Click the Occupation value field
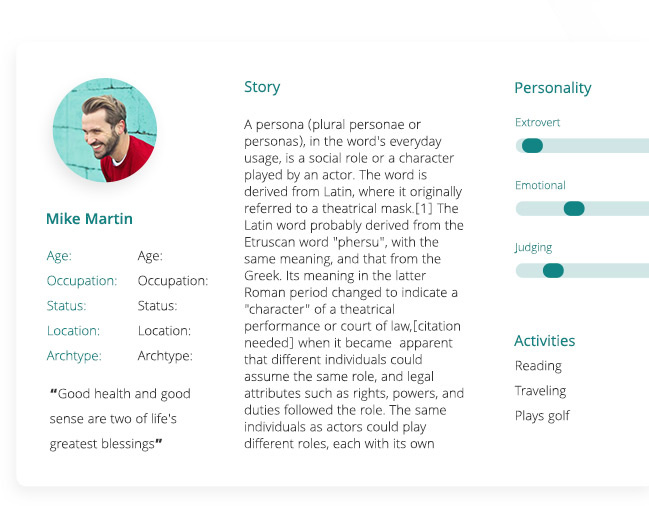 (x=173, y=281)
